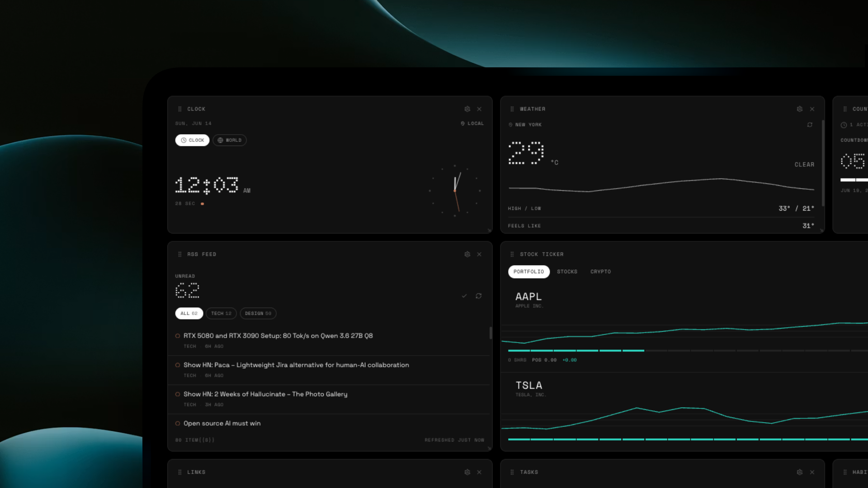Screen dimensions: 868x488
Task: Open the Open source AI must win article
Action: click(x=222, y=423)
